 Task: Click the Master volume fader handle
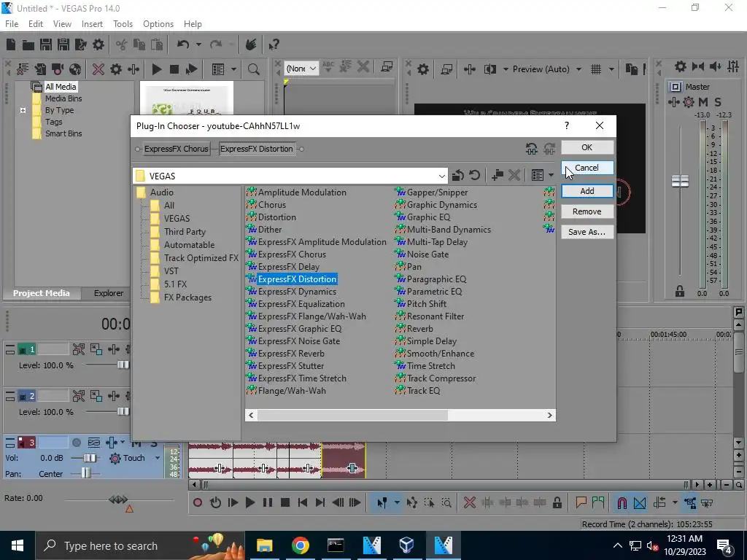click(x=680, y=181)
